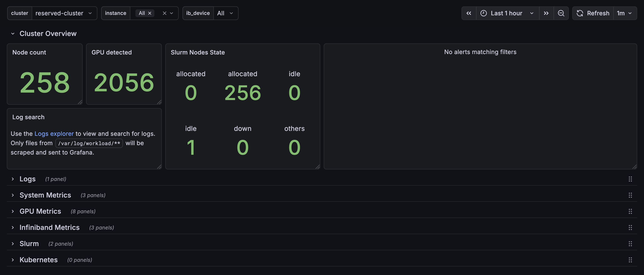Shift time range forward with double-right chevron
Image resolution: width=644 pixels, height=275 pixels.
point(546,13)
